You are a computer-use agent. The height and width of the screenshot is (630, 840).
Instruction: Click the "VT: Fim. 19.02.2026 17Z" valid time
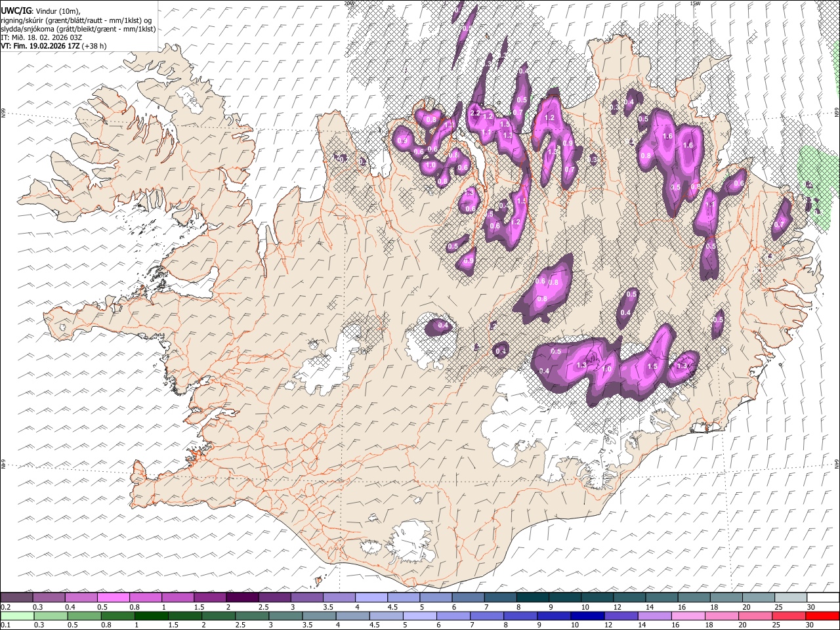click(x=39, y=46)
